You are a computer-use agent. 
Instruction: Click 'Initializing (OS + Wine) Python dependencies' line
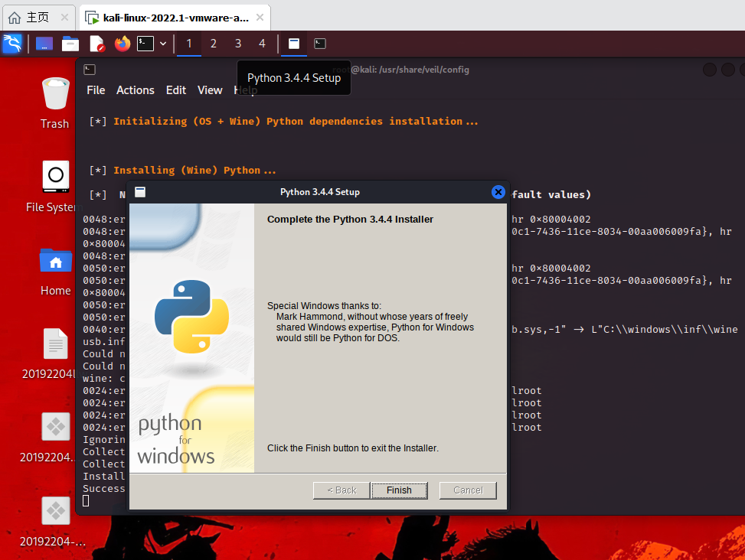296,121
